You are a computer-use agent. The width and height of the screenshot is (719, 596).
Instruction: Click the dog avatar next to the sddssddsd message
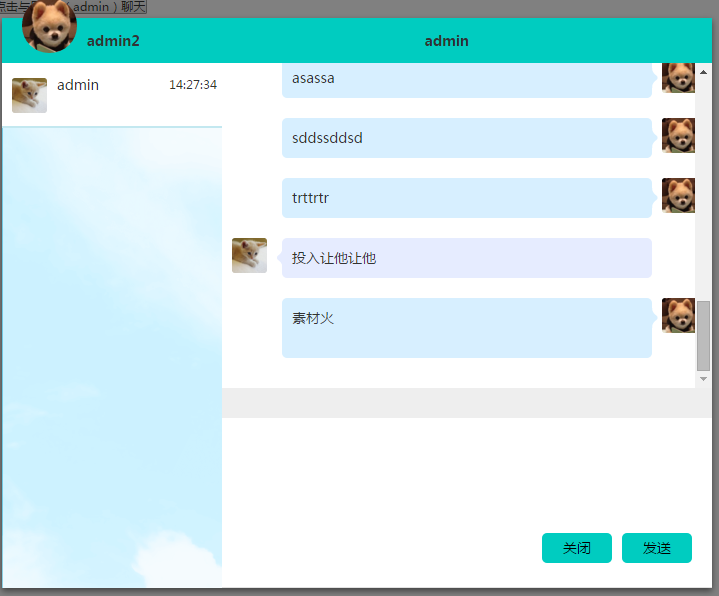click(x=678, y=136)
